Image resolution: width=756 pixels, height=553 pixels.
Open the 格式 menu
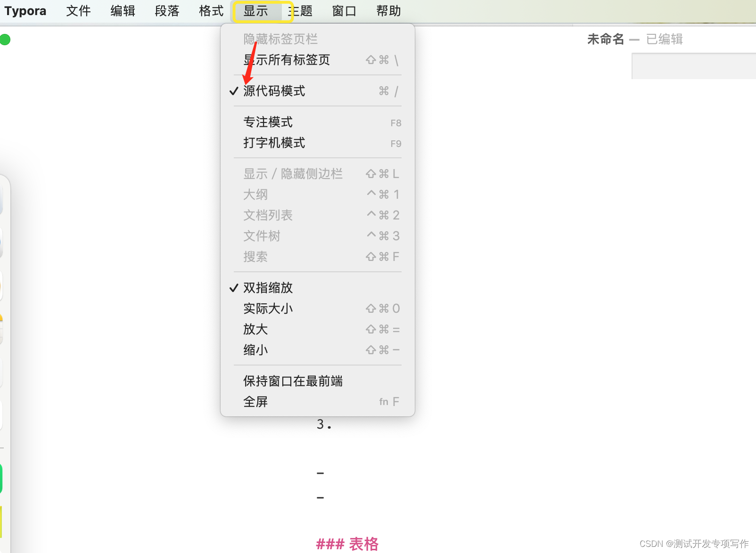point(211,11)
